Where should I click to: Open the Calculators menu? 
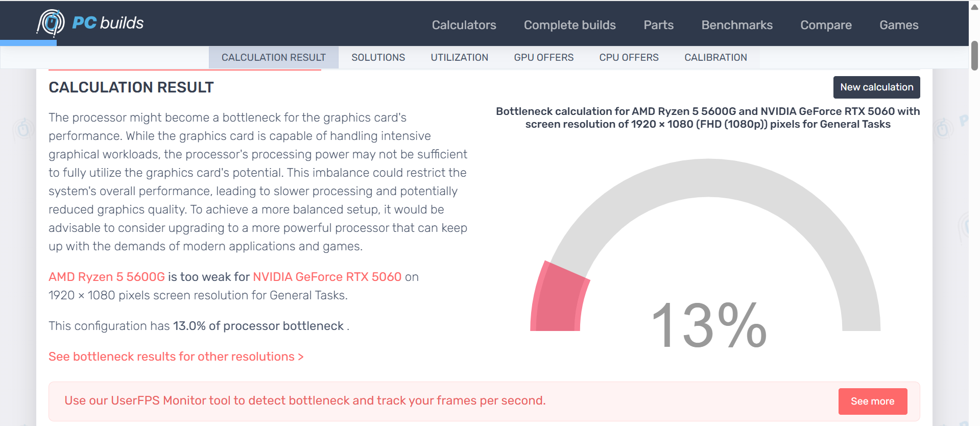(464, 25)
